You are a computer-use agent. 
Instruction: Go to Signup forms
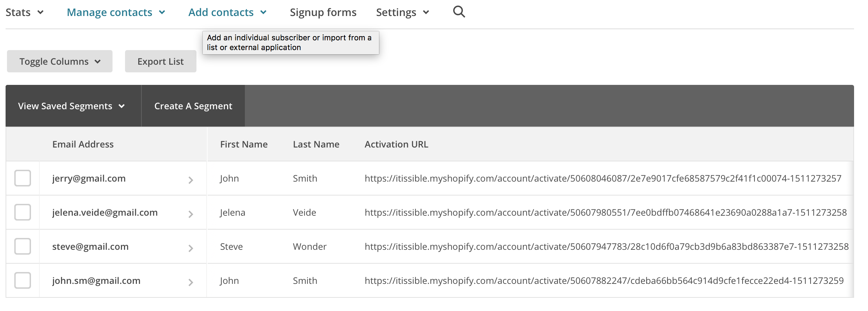323,13
